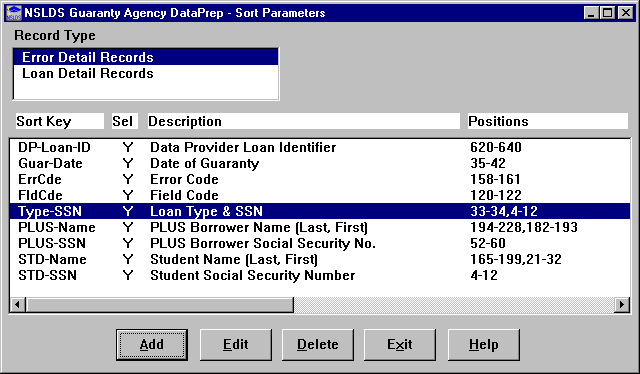Select the FldCde sort key row
This screenshot has width=640, height=374.
(x=320, y=195)
